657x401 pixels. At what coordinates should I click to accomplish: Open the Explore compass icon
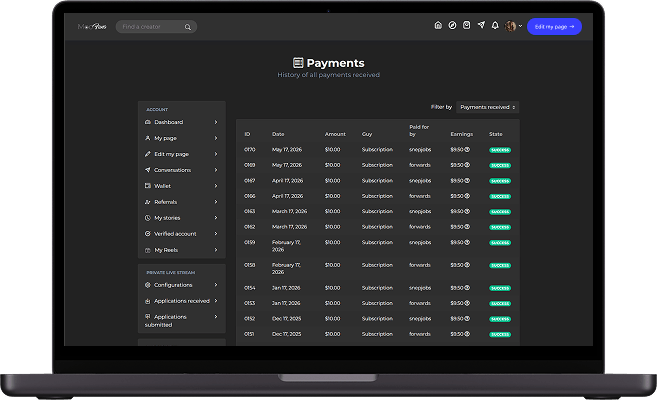click(x=452, y=26)
